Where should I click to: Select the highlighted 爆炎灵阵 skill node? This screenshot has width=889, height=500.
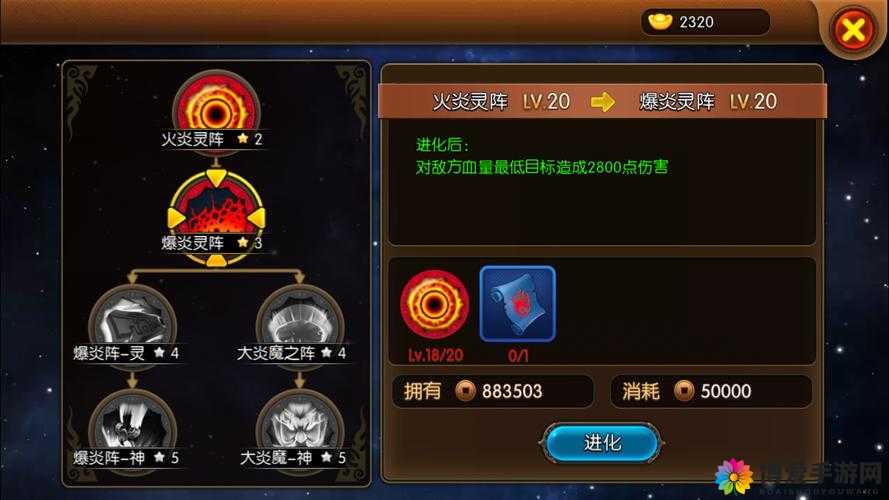[216, 218]
